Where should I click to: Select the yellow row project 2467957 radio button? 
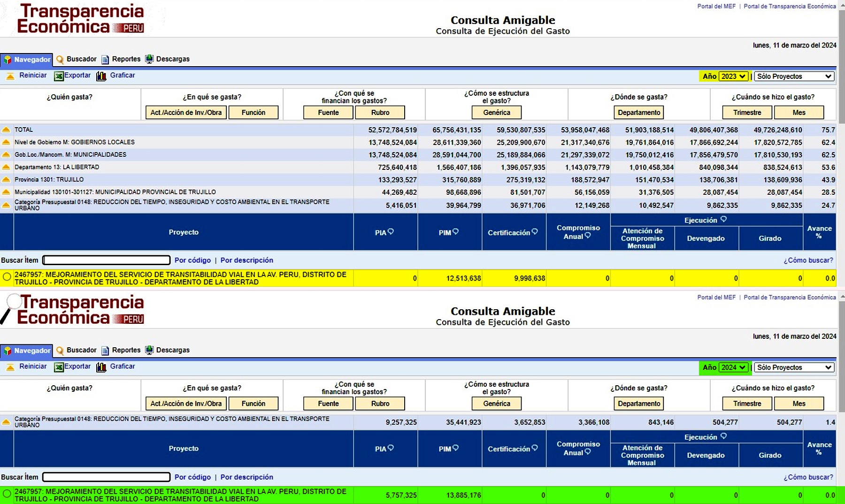pos(7,277)
